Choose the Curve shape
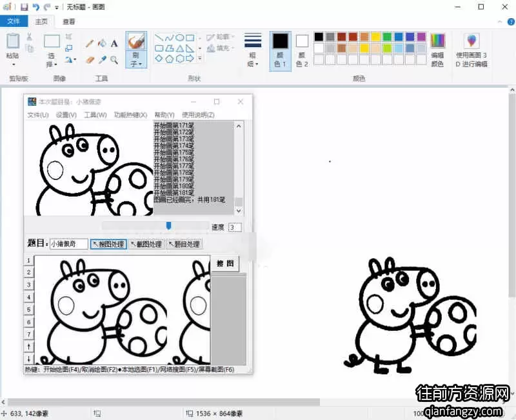Image resolution: width=516 pixels, height=420 pixels. click(169, 37)
